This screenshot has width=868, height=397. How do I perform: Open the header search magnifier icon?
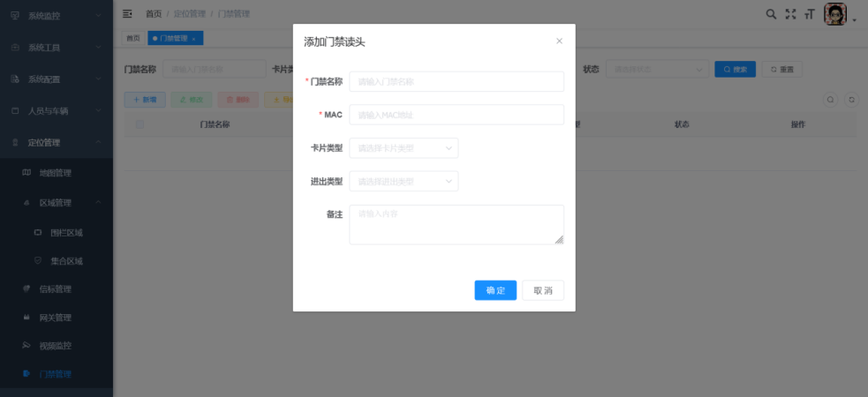(x=771, y=14)
